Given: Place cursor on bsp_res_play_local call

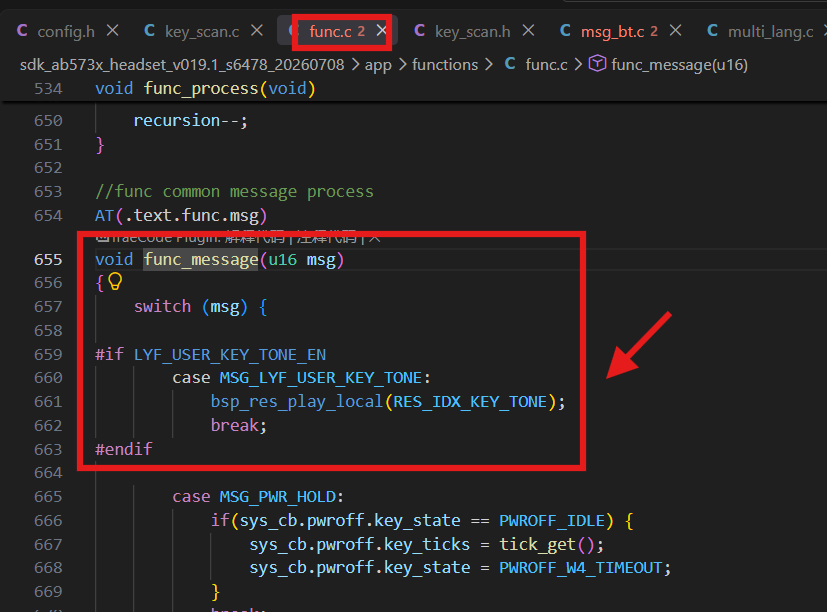Looking at the screenshot, I should [296, 402].
